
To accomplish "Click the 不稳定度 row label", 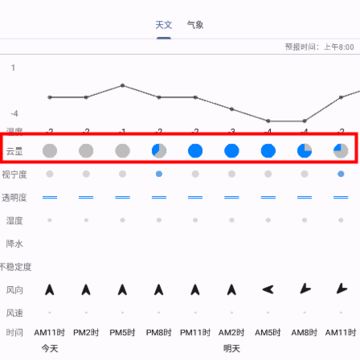I will [16, 267].
